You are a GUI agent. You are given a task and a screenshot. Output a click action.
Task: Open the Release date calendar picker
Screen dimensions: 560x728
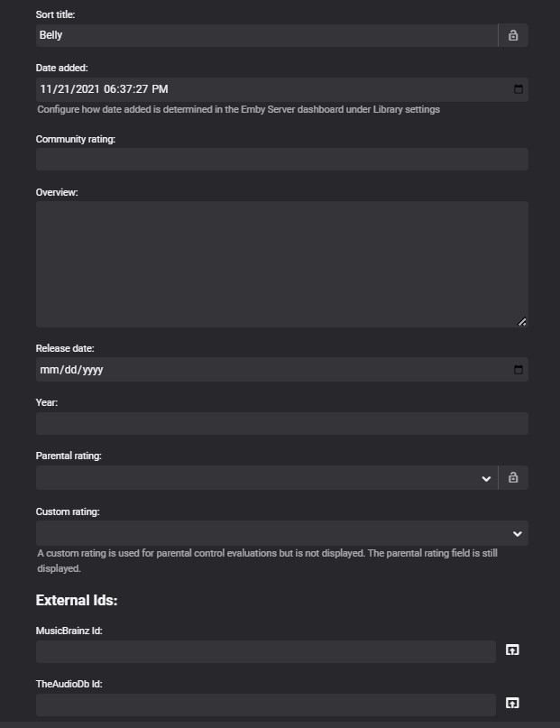click(x=519, y=370)
